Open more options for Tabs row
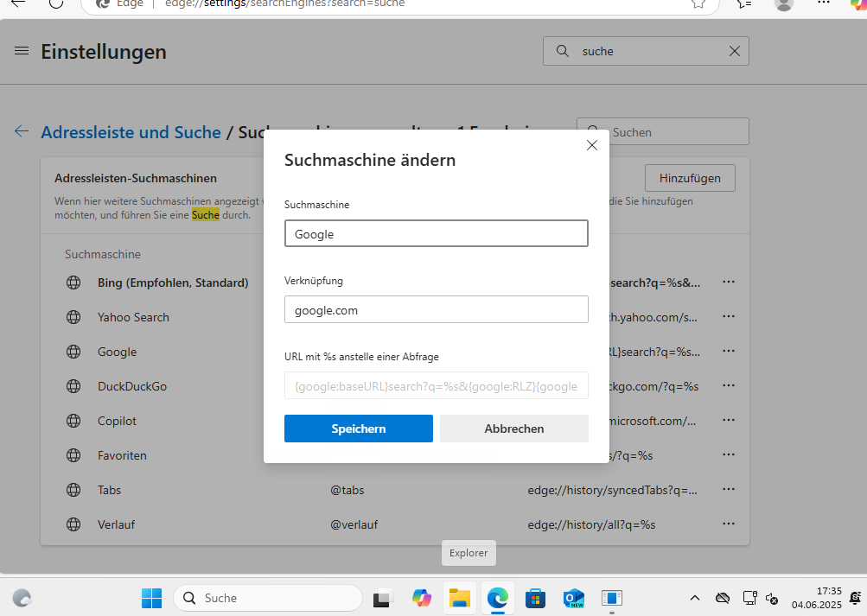The height and width of the screenshot is (616, 867). [729, 489]
